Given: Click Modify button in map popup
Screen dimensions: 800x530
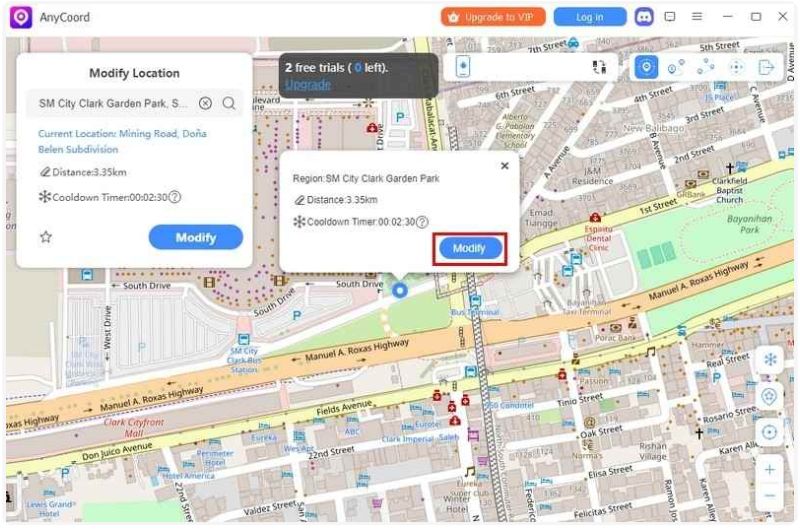Looking at the screenshot, I should coord(469,248).
